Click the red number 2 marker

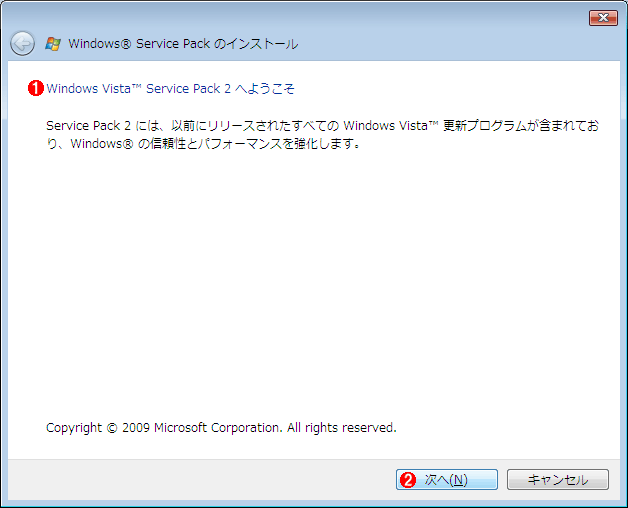(x=408, y=480)
